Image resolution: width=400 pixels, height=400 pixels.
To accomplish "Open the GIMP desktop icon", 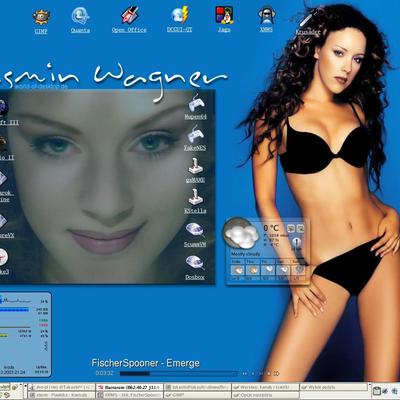I will [41, 21].
